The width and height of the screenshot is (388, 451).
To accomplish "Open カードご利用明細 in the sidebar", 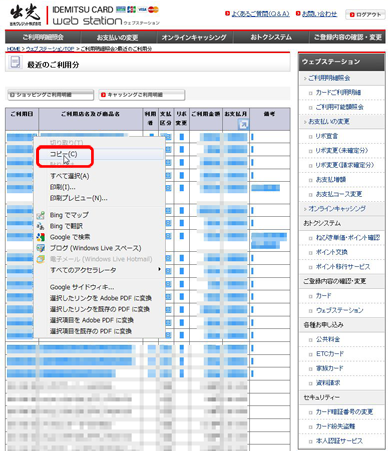I will point(338,92).
